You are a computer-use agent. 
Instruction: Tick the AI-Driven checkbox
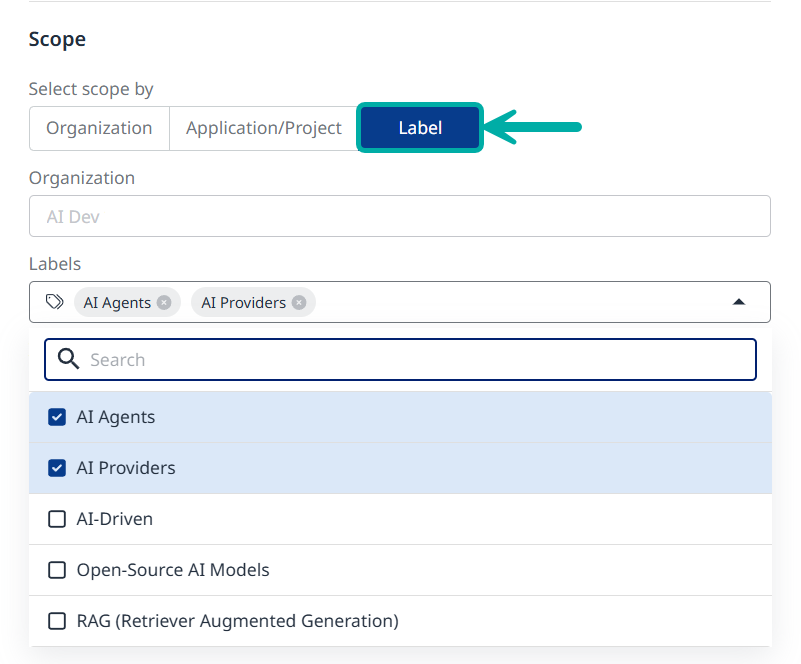point(57,519)
